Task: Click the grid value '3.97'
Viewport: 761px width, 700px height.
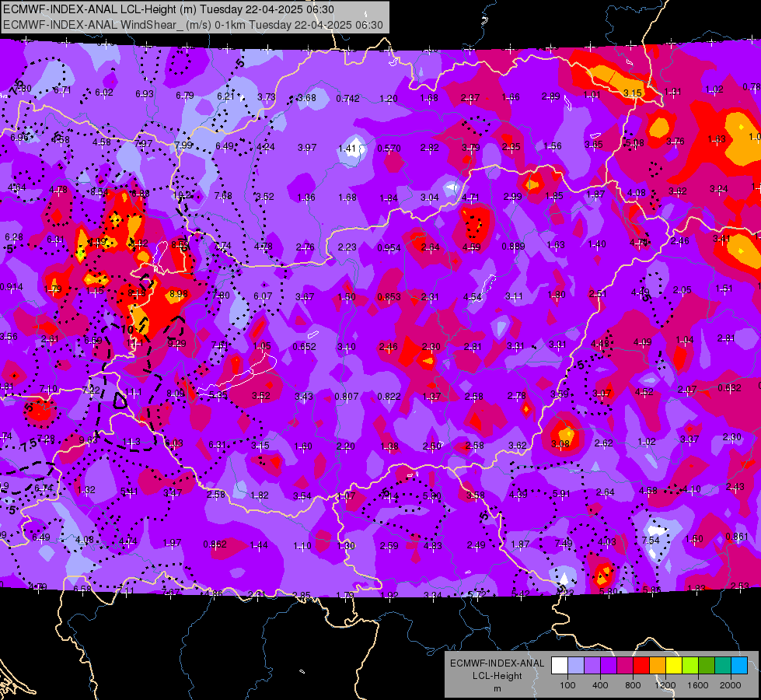Action: [x=307, y=147]
